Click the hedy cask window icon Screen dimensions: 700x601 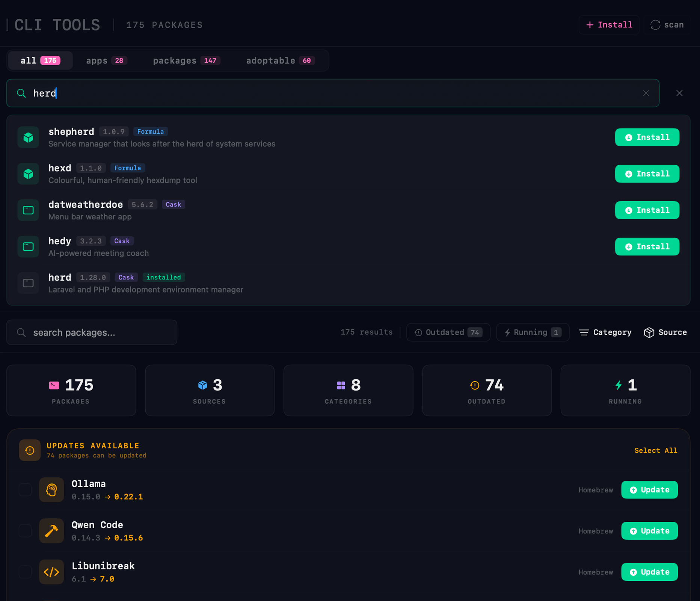28,247
